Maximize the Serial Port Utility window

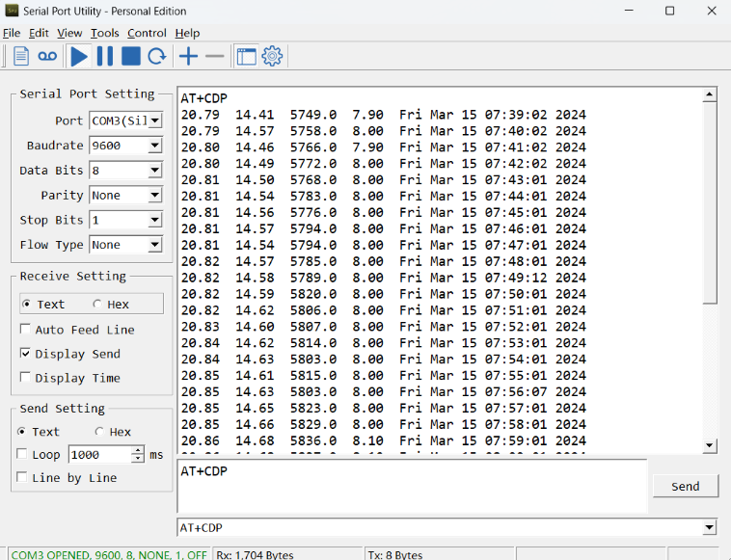670,11
